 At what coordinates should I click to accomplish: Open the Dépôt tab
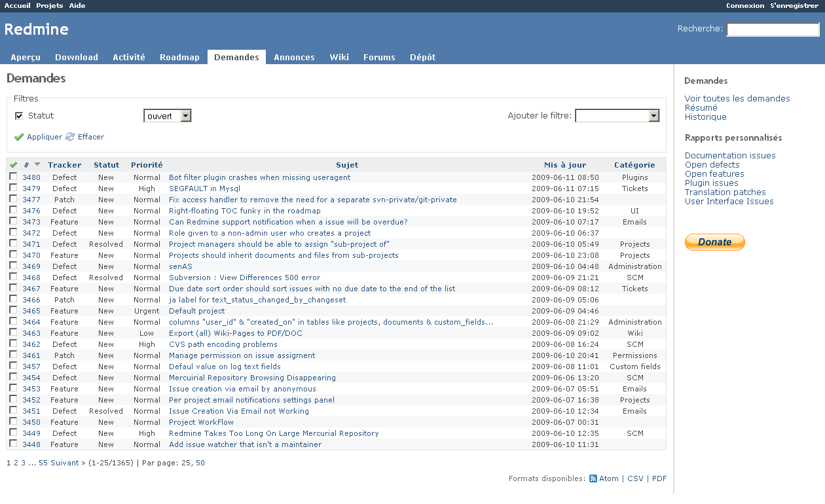tap(422, 57)
